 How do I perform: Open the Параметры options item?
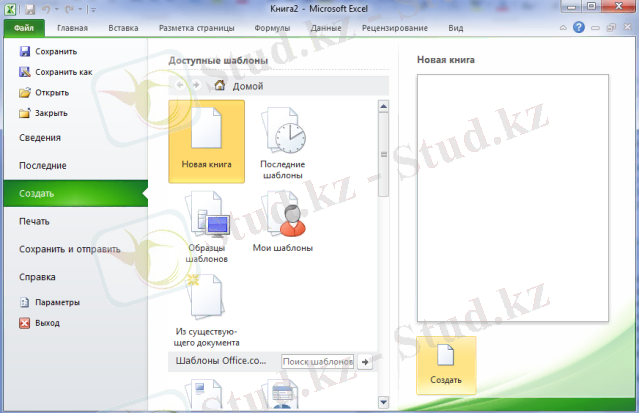(x=58, y=302)
